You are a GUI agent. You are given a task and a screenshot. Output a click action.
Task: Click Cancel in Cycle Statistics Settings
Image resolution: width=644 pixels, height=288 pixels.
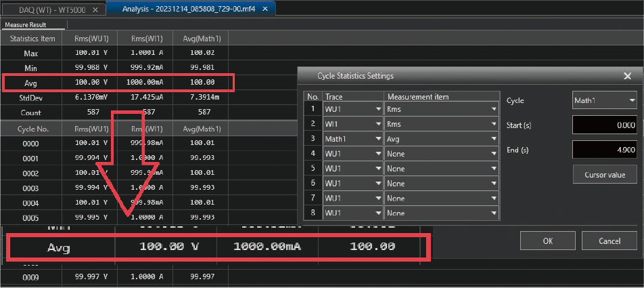tap(609, 241)
